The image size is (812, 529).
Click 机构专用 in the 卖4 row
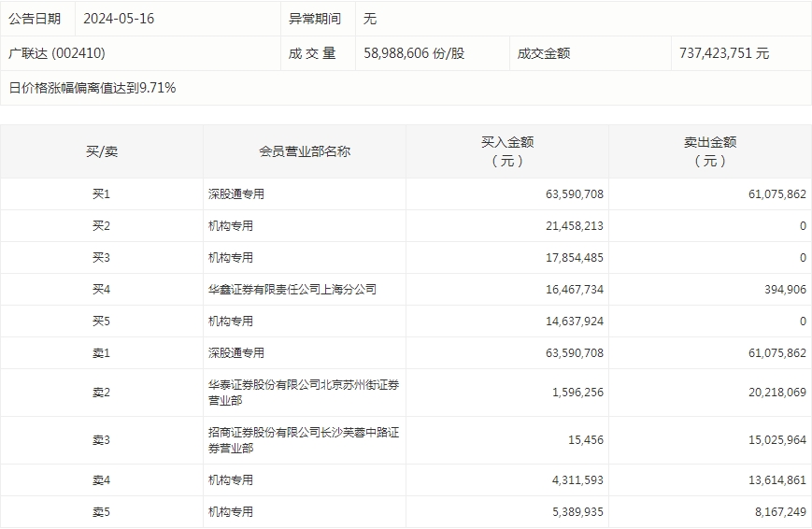(231, 480)
